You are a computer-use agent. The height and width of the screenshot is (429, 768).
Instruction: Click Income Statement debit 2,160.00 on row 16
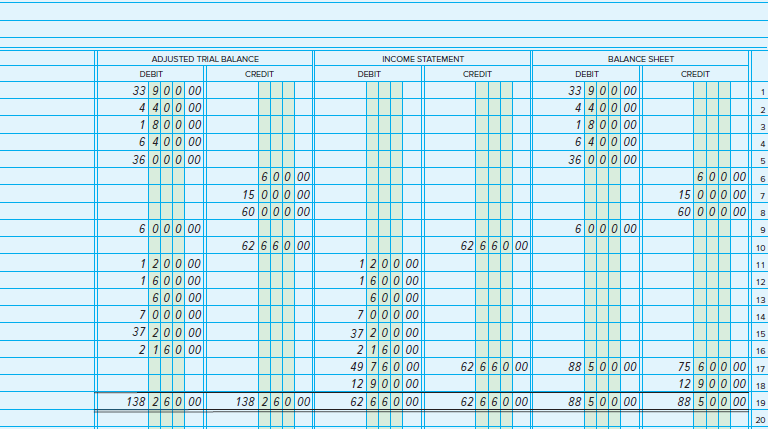pyautogui.click(x=386, y=350)
